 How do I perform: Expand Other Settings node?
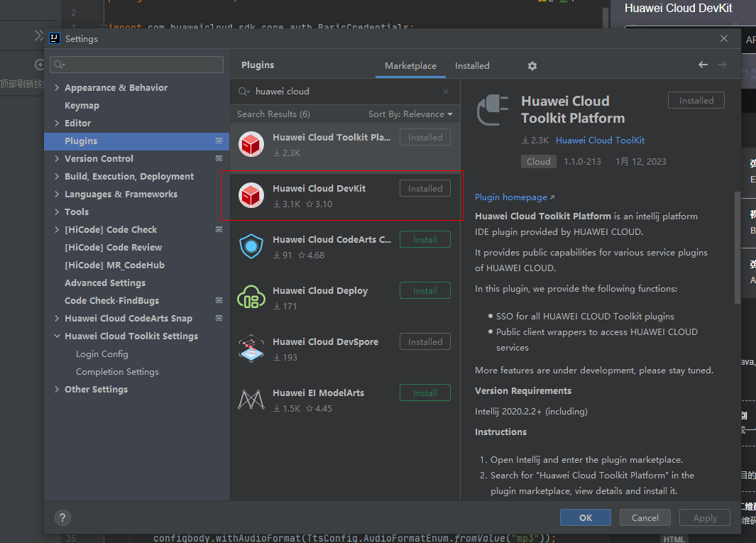click(57, 389)
